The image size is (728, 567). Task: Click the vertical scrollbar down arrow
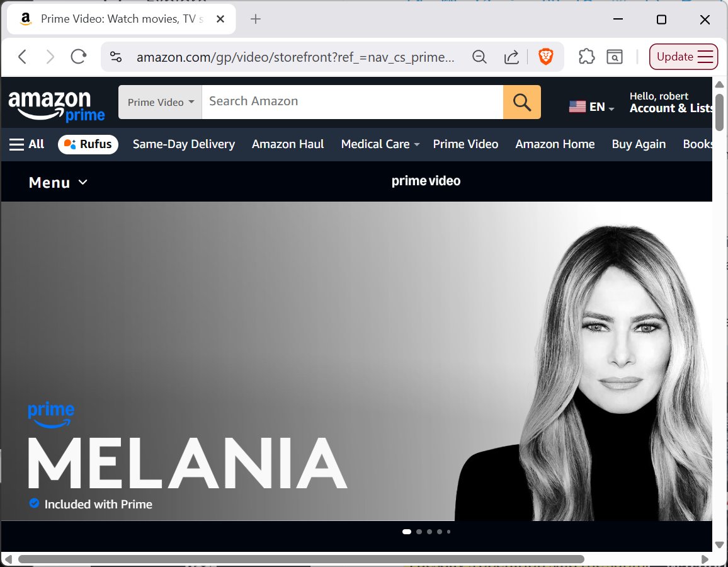tap(719, 545)
